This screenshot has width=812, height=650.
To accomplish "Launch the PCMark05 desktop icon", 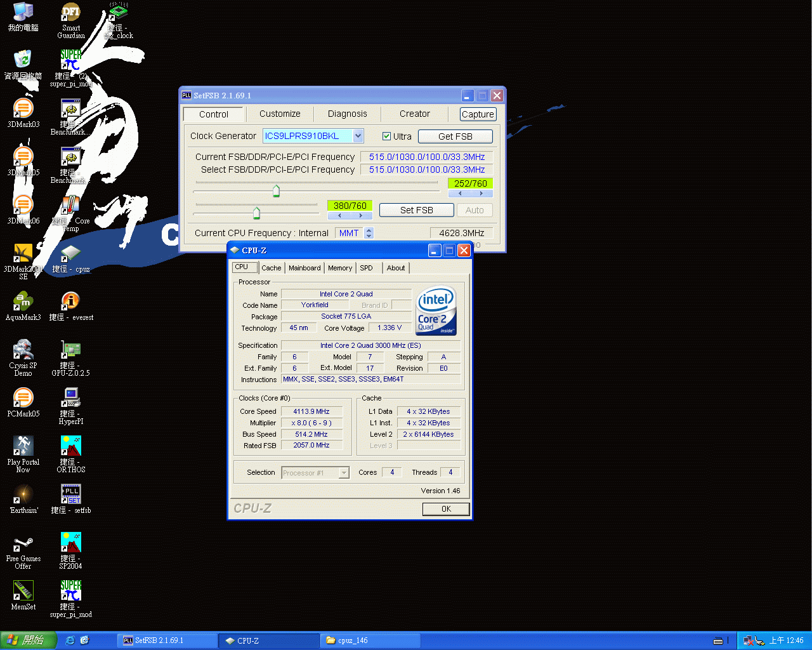I will [x=23, y=402].
